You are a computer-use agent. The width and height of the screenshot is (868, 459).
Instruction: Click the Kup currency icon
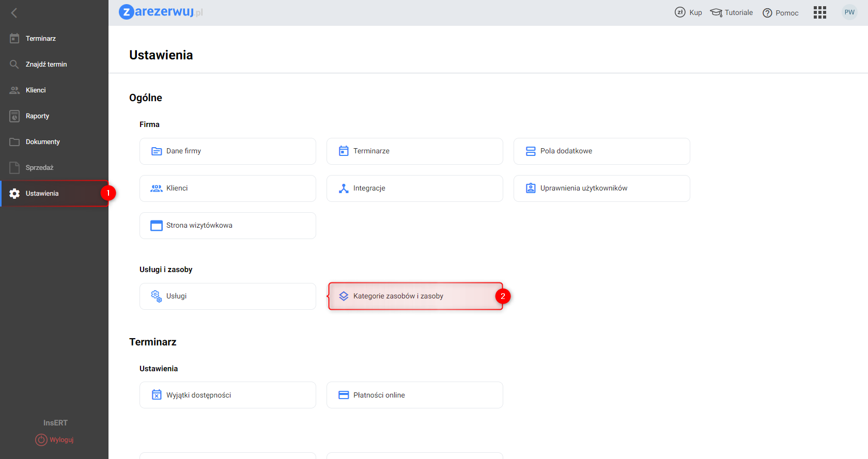point(680,12)
